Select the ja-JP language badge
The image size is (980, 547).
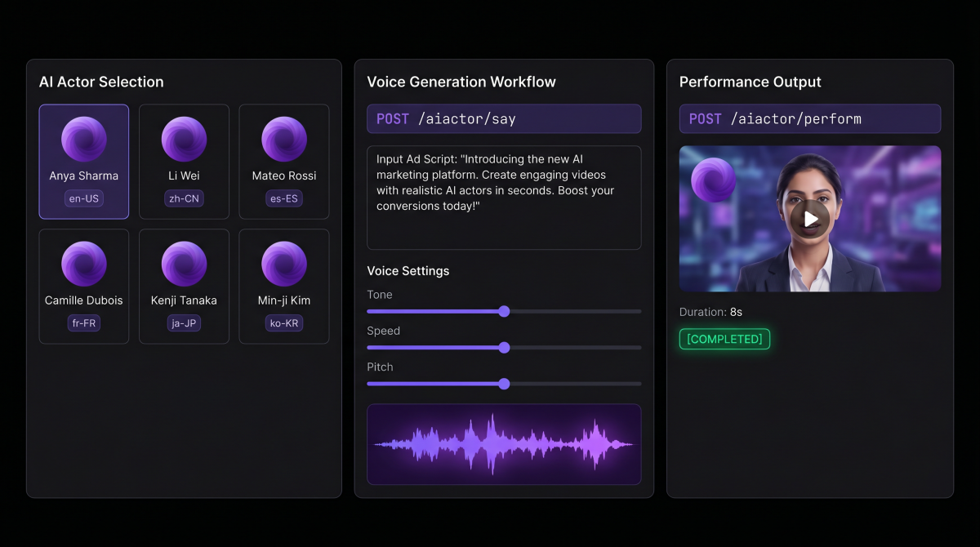pos(184,323)
